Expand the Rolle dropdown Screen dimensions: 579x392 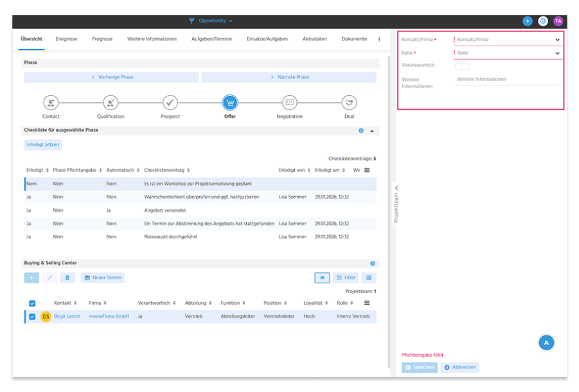tap(508, 53)
